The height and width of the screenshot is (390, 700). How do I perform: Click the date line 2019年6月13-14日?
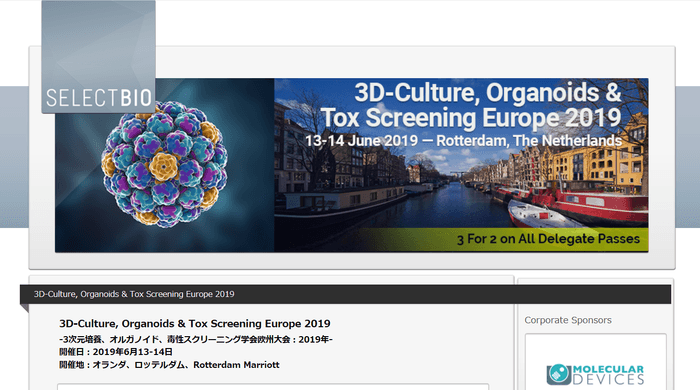coord(116,352)
